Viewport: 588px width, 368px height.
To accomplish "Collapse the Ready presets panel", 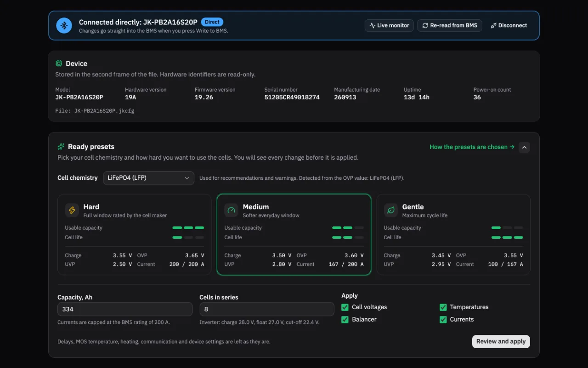I will pyautogui.click(x=525, y=147).
